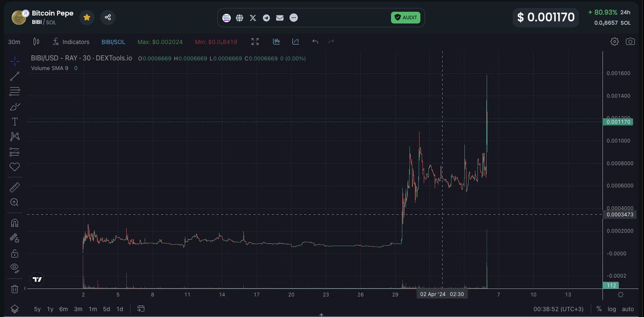Click the AUDIT button
The width and height of the screenshot is (644, 317).
pyautogui.click(x=406, y=18)
